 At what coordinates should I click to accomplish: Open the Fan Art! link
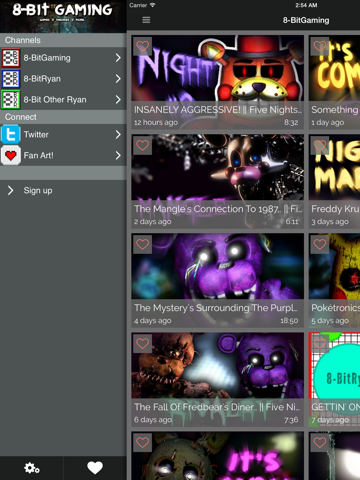point(38,155)
